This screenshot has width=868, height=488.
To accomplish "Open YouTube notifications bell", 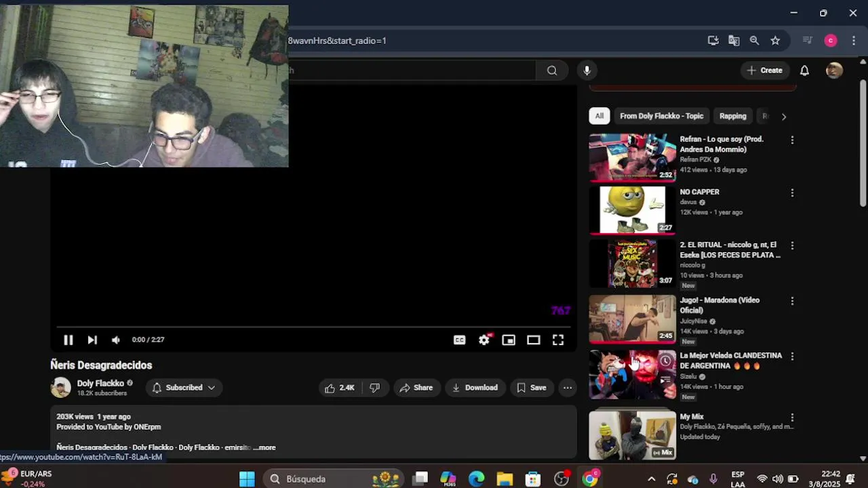I will 804,70.
